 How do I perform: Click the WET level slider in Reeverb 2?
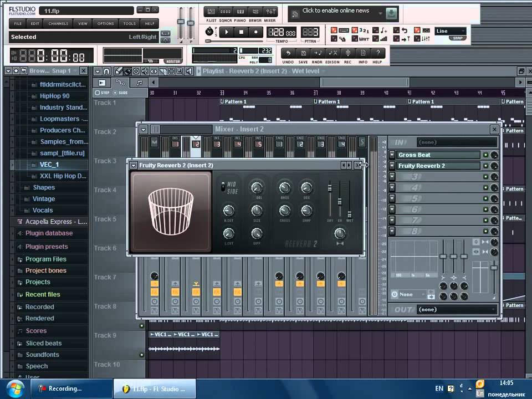pyautogui.click(x=350, y=213)
